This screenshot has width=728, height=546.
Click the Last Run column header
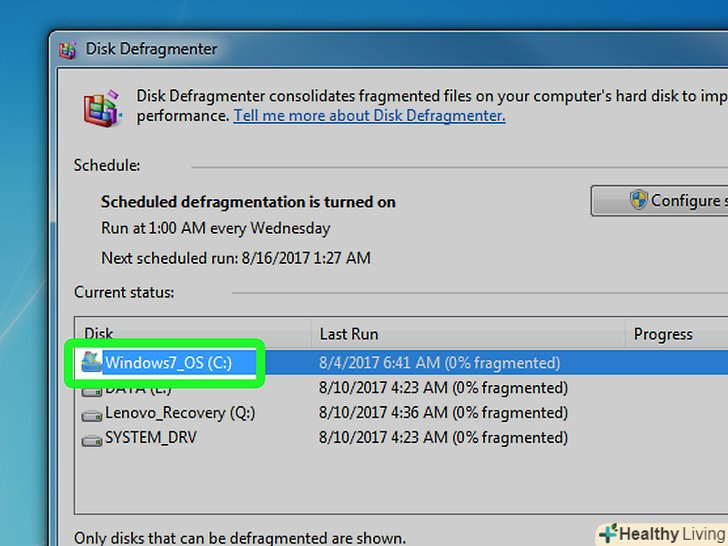468,334
